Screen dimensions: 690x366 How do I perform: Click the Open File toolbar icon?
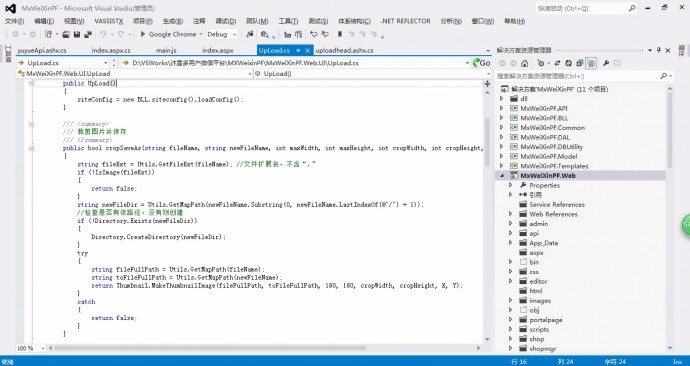[66, 34]
